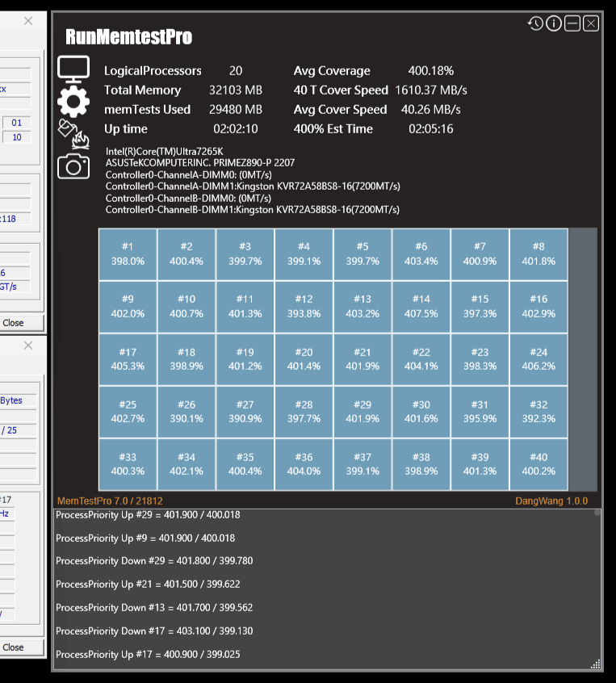
Task: Minimize the RunMemtestPro window
Action: click(572, 23)
